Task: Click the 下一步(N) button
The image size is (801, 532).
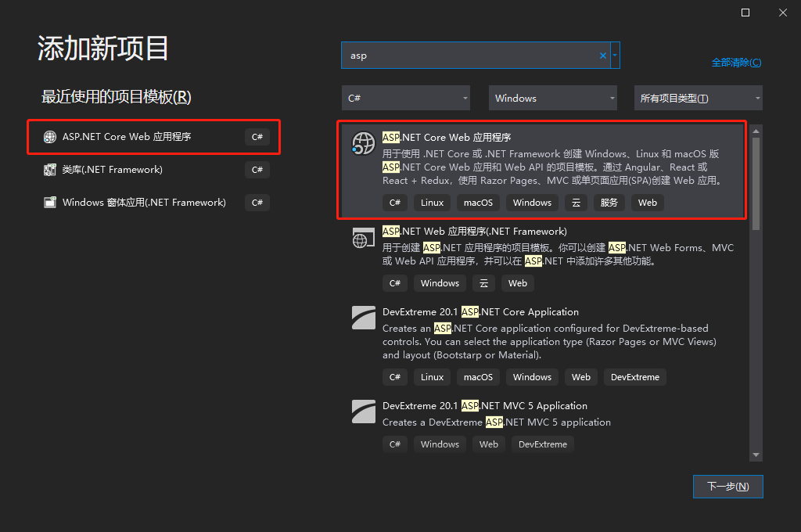Action: point(728,487)
